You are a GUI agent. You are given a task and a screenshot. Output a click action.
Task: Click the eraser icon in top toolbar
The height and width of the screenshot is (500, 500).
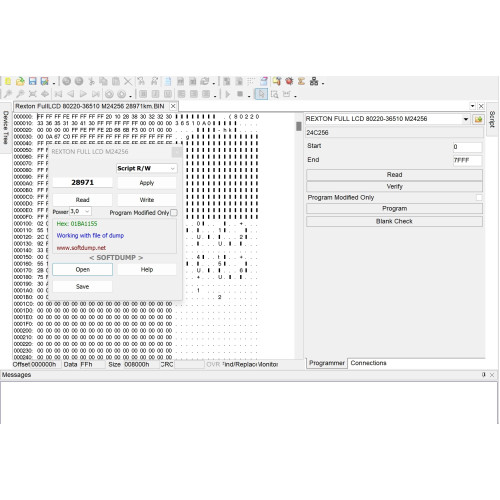pyautogui.click(x=264, y=81)
